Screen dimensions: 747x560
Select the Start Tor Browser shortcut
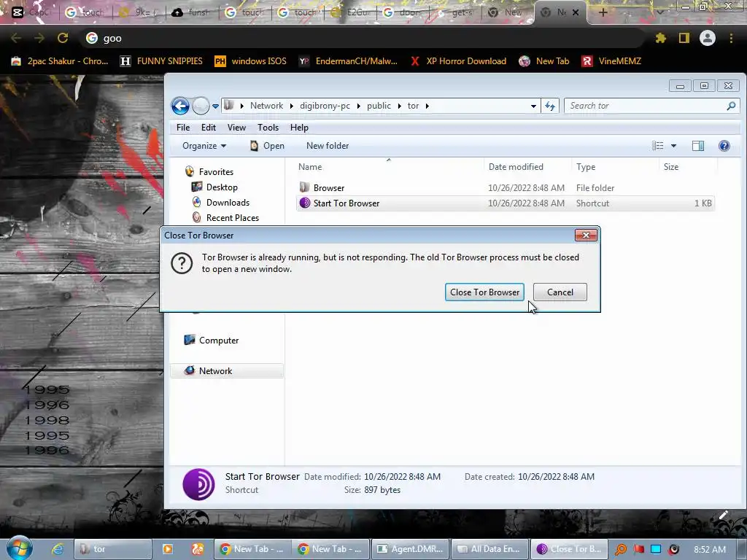click(x=505, y=203)
